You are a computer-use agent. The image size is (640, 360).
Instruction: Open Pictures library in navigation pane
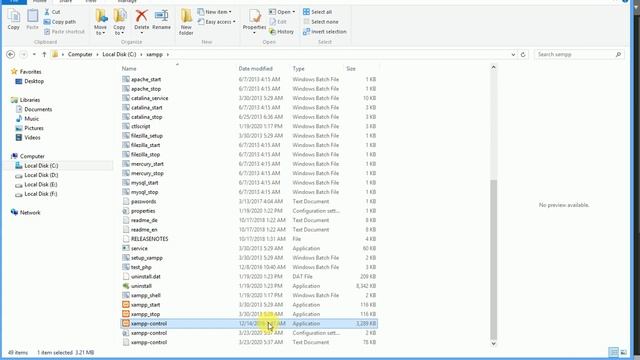[29, 128]
